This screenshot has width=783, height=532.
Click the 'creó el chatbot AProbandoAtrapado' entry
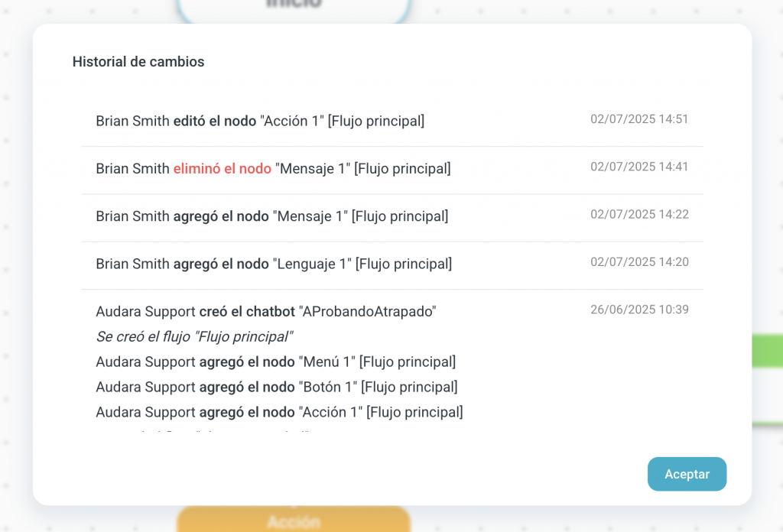[x=265, y=311]
